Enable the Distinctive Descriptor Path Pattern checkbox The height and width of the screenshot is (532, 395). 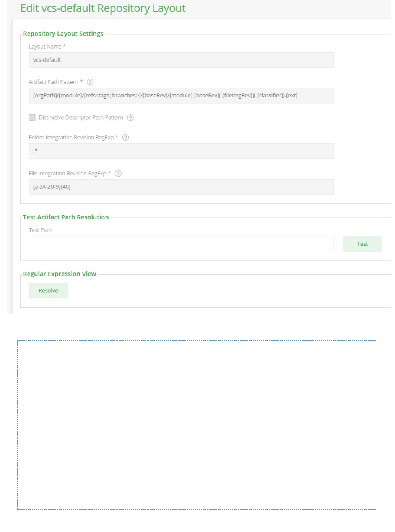pos(32,118)
